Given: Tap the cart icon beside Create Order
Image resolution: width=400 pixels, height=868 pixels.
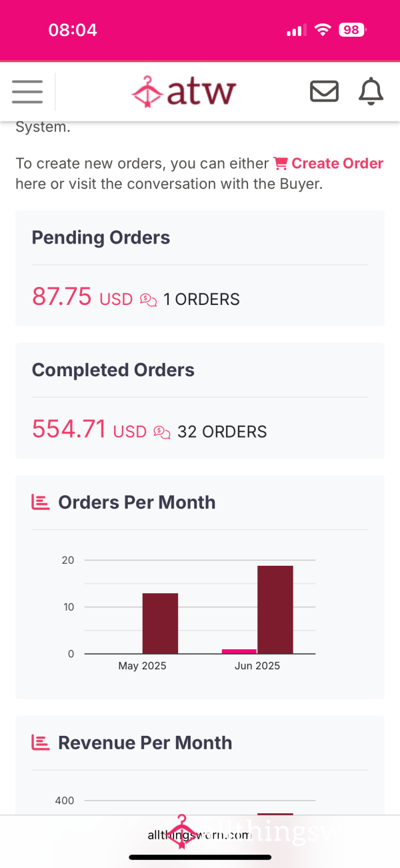Looking at the screenshot, I should tap(281, 163).
